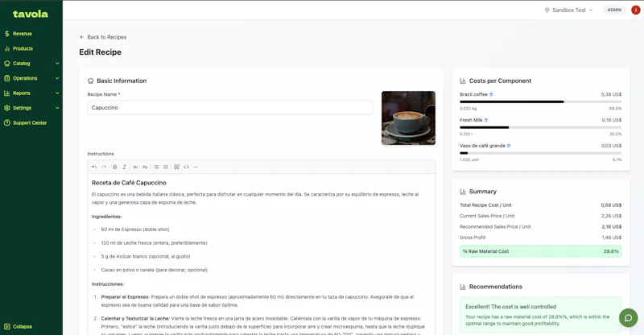Click the cappuccino recipe photo
This screenshot has height=335, width=644.
[x=408, y=118]
